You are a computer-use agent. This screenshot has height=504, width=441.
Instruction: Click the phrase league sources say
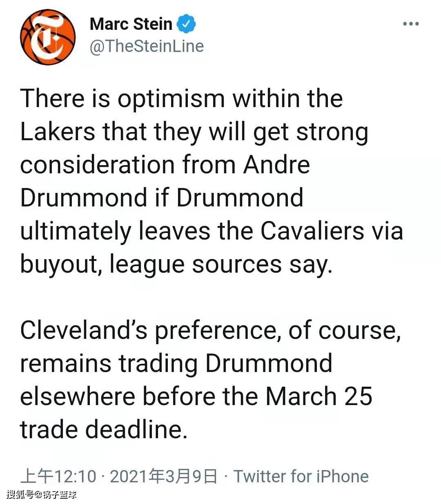(221, 264)
